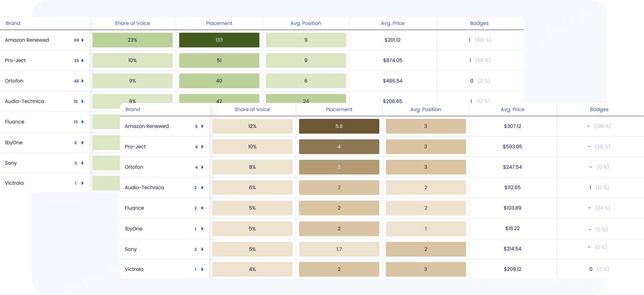Screen dimensions: 644x295
Task: Click the Avg. Position 6 cell for Ortofon
Action: tap(306, 81)
